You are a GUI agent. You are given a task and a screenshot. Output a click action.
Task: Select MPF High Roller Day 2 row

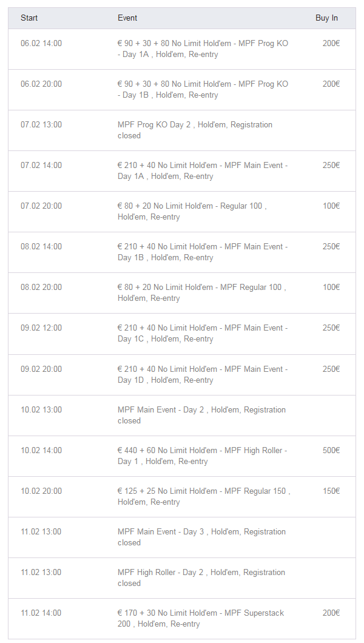201,578
